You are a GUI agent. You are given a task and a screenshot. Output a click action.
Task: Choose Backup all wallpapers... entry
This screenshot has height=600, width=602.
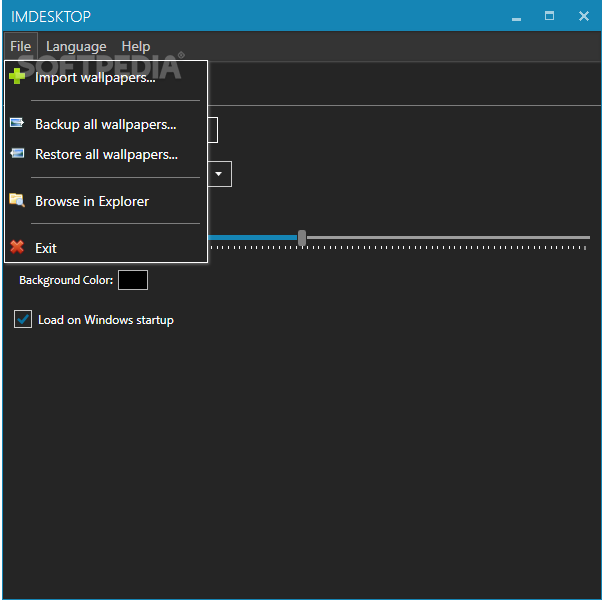106,124
